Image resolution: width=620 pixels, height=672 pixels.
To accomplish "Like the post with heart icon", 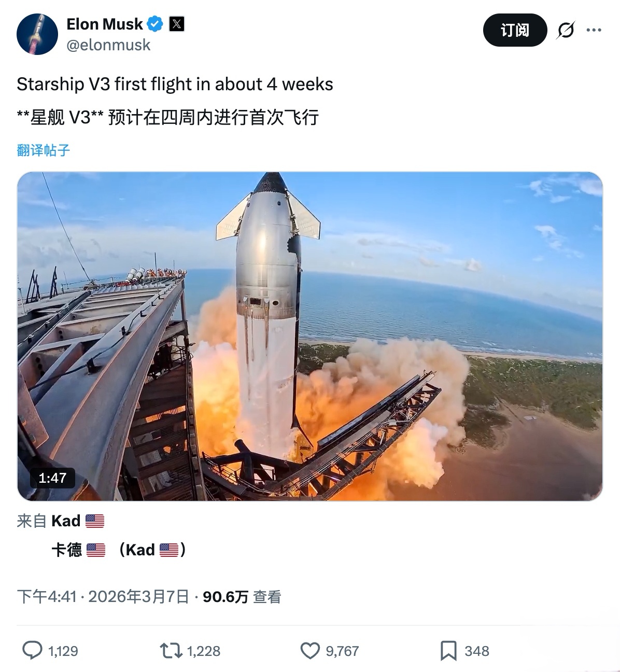I will click(310, 650).
